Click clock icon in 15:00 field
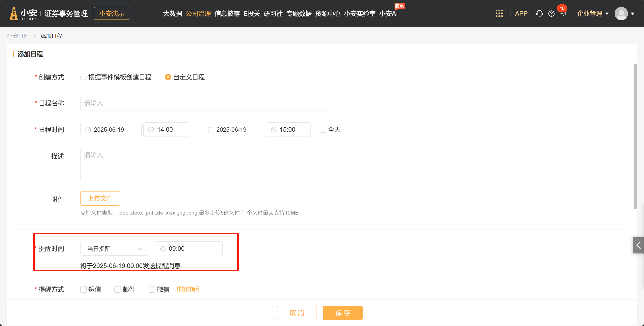 (274, 130)
